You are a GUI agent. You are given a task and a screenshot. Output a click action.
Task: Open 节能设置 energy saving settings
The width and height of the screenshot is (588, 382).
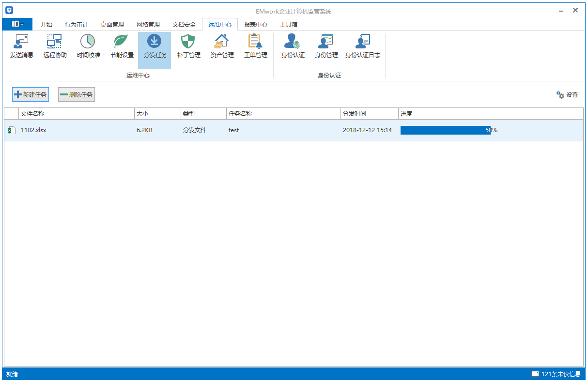[x=122, y=46]
